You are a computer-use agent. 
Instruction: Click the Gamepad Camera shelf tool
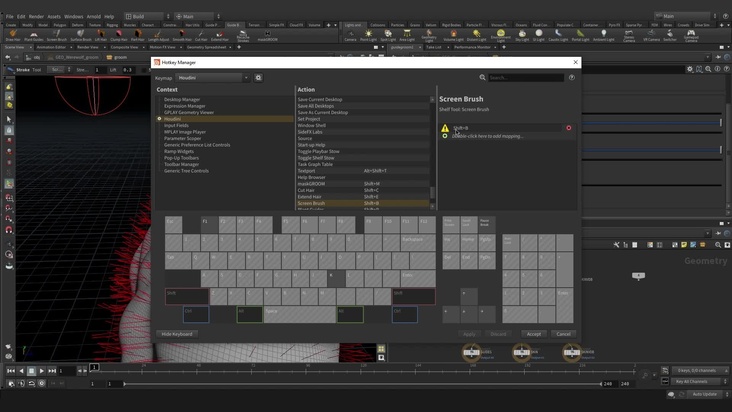(691, 36)
